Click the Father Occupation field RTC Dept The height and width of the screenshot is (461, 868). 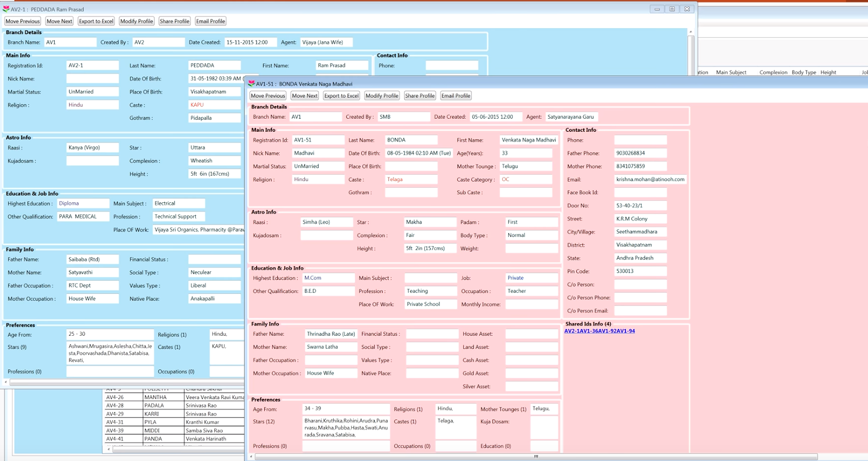[92, 286]
